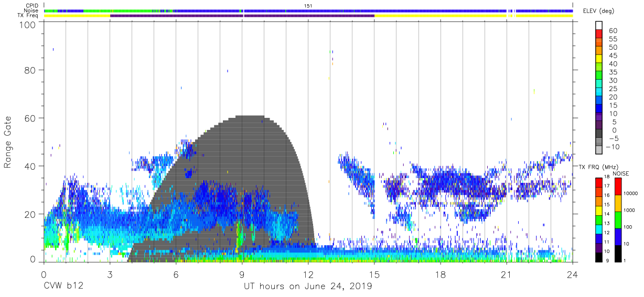Click the cyan elevation swatch above label 25
644x297 pixels.
[x=599, y=92]
